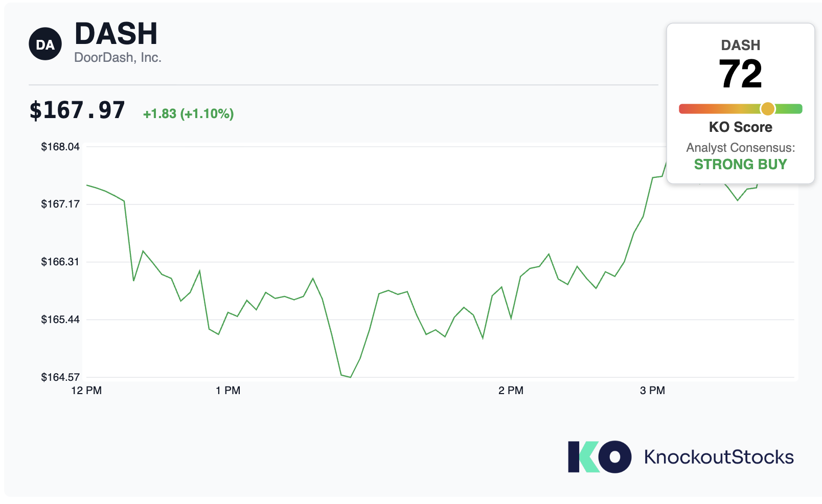
Task: Click the "Analyst Consensus:" label
Action: coord(740,148)
